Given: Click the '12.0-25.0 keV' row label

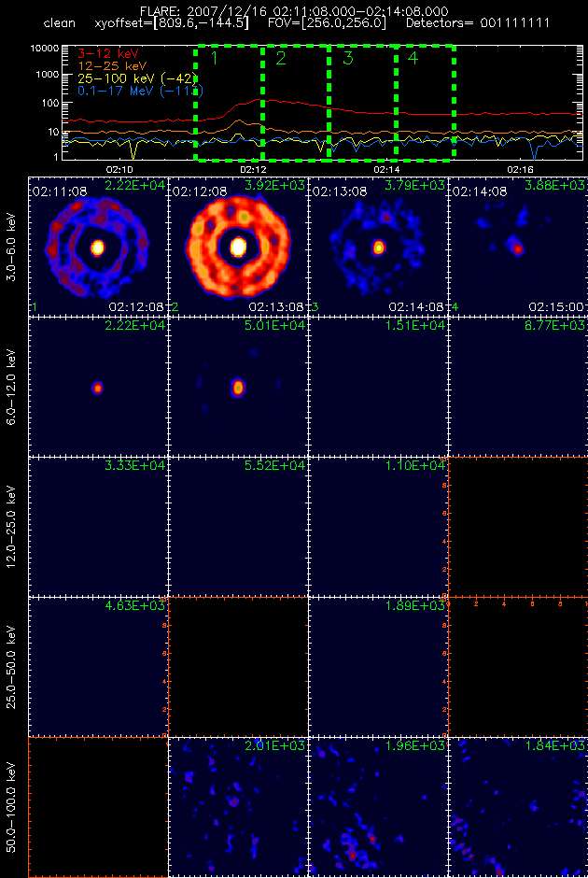Looking at the screenshot, I should [12, 527].
